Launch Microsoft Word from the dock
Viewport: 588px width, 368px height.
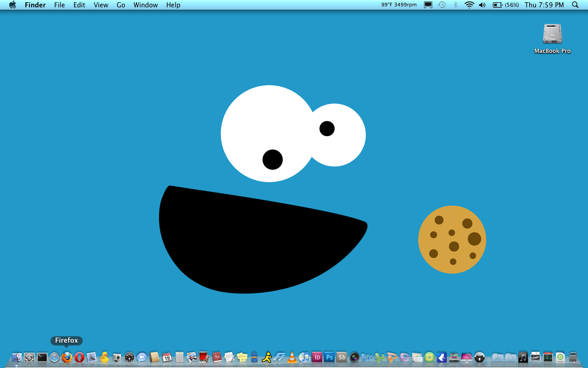click(x=367, y=357)
